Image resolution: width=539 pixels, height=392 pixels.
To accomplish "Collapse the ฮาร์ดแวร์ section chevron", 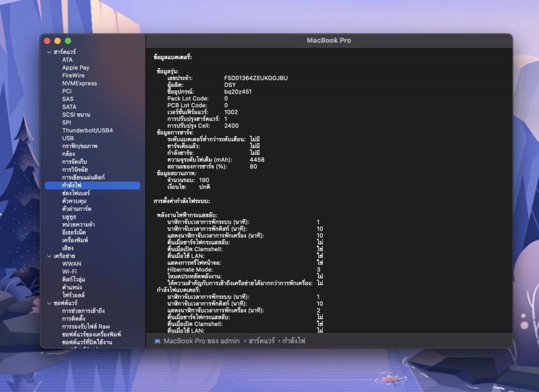I will pos(49,53).
